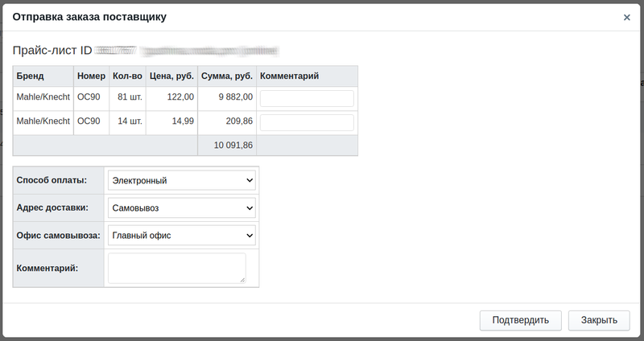The height and width of the screenshot is (341, 644).
Task: Click the textarea resize handle
Action: click(242, 280)
